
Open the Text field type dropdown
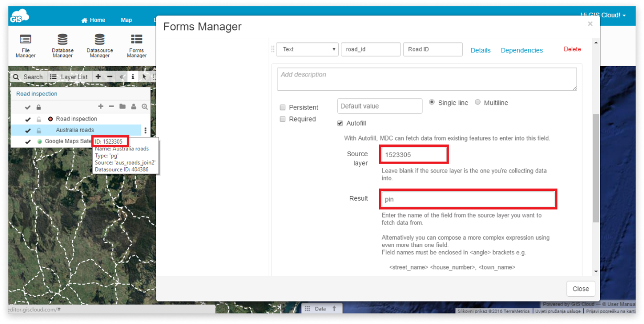307,49
